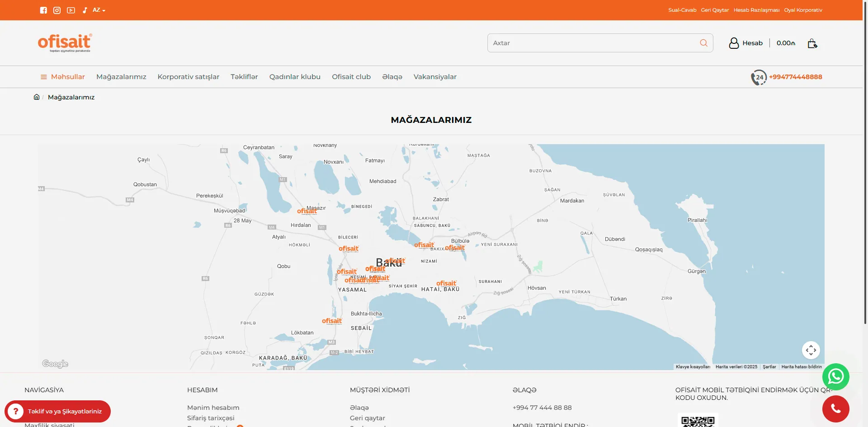This screenshot has height=427, width=868.
Task: Click ofisait map marker near Lökbatan road
Action: click(x=332, y=321)
